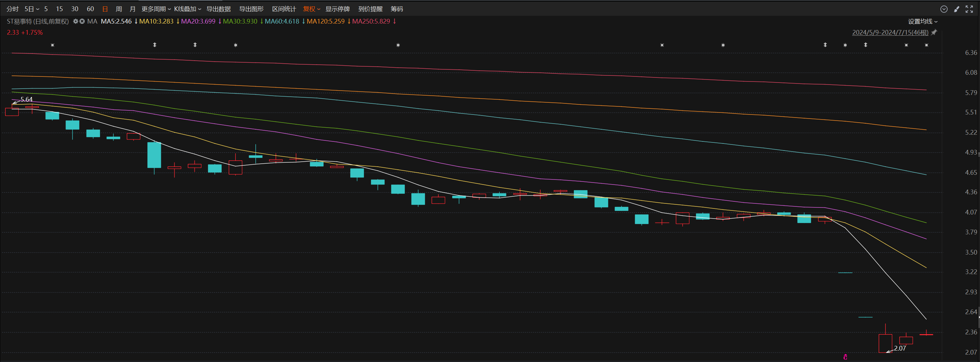Viewport: 980px width, 362px height.
Task: Click the 导出数据 button
Action: (218, 9)
